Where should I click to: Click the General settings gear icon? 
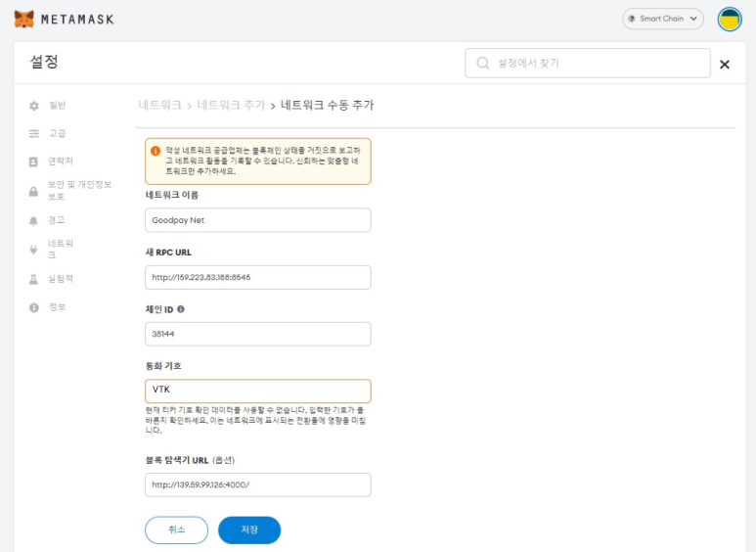pos(34,106)
